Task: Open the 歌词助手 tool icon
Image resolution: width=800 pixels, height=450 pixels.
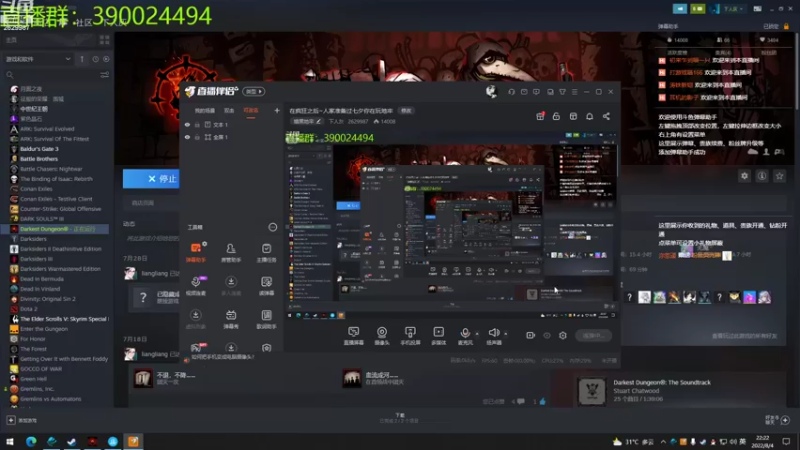Action: [266, 319]
